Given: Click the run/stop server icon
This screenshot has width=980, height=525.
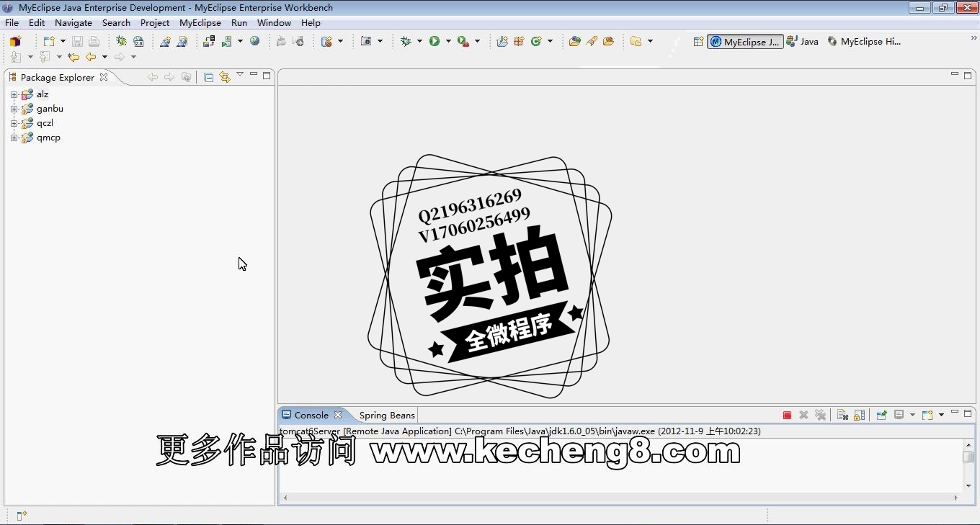Looking at the screenshot, I should tap(226, 41).
